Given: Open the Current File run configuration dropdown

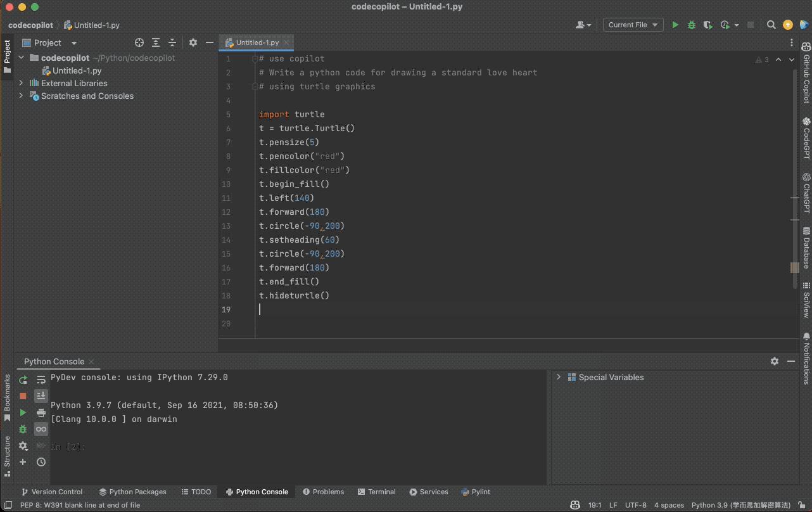Looking at the screenshot, I should 633,25.
